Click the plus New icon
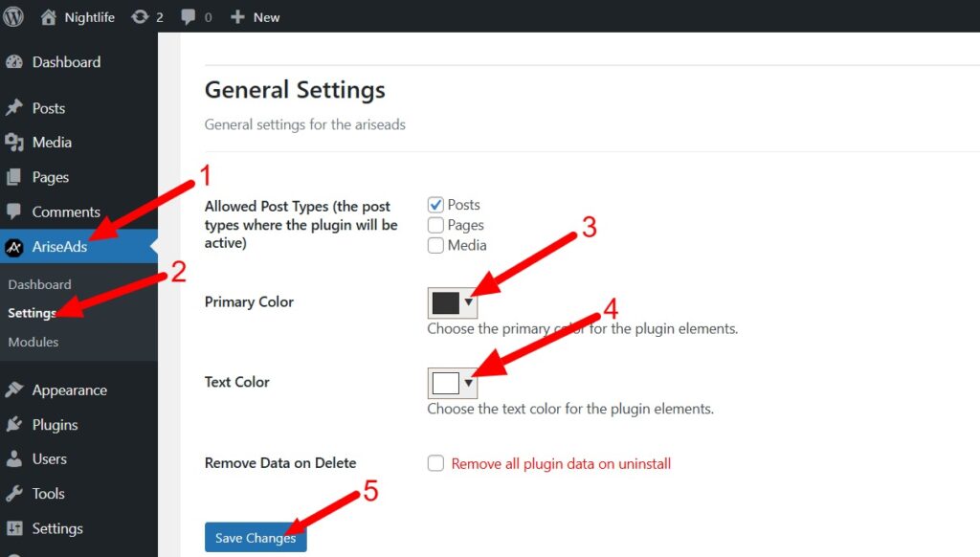980x557 pixels. click(237, 17)
